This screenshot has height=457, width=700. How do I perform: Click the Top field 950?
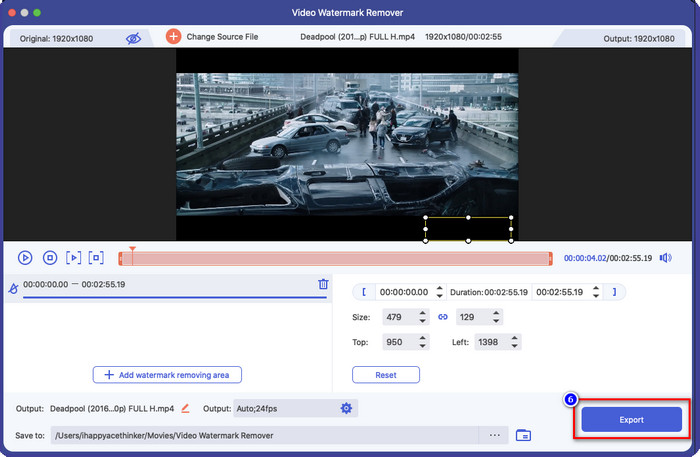pos(399,342)
